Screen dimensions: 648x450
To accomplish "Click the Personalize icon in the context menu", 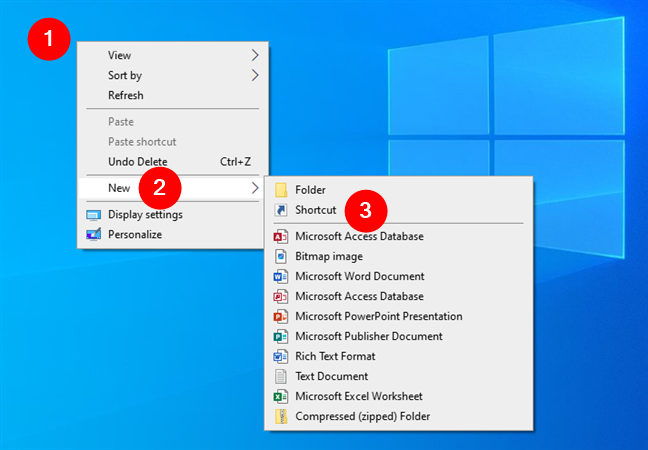I will (x=93, y=234).
